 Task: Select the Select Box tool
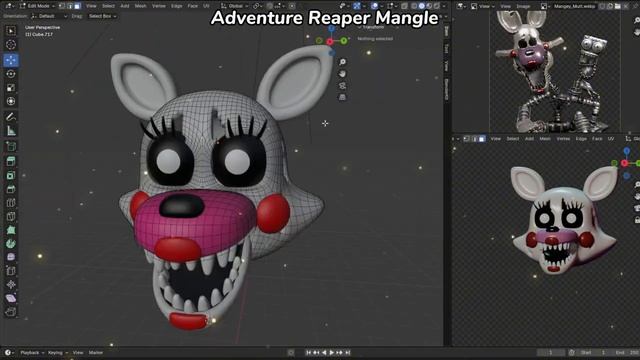(11, 31)
